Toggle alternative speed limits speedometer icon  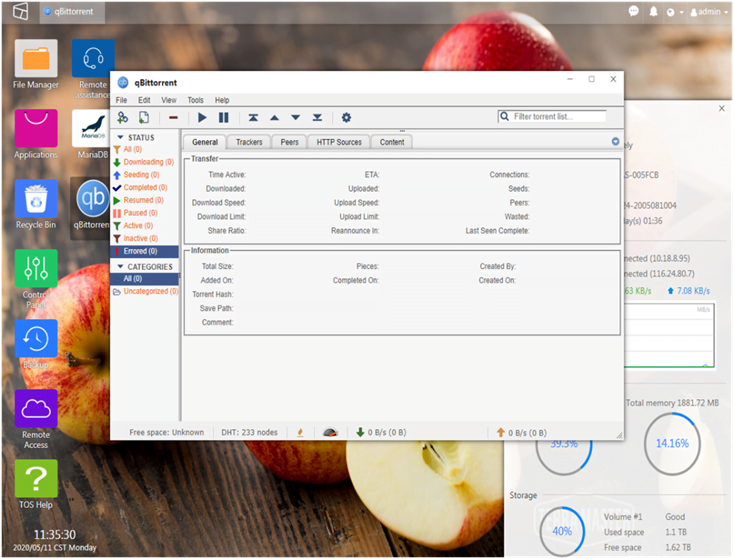[330, 433]
